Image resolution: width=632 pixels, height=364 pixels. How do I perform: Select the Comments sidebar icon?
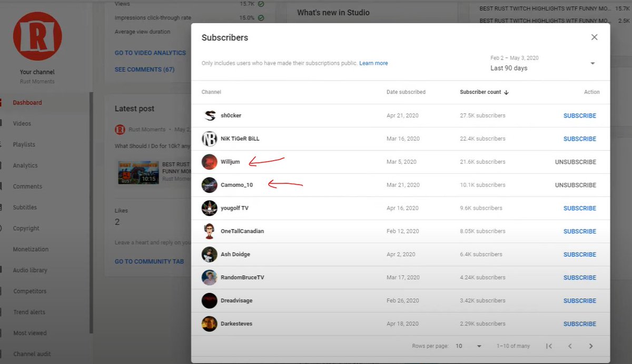[x=26, y=186]
